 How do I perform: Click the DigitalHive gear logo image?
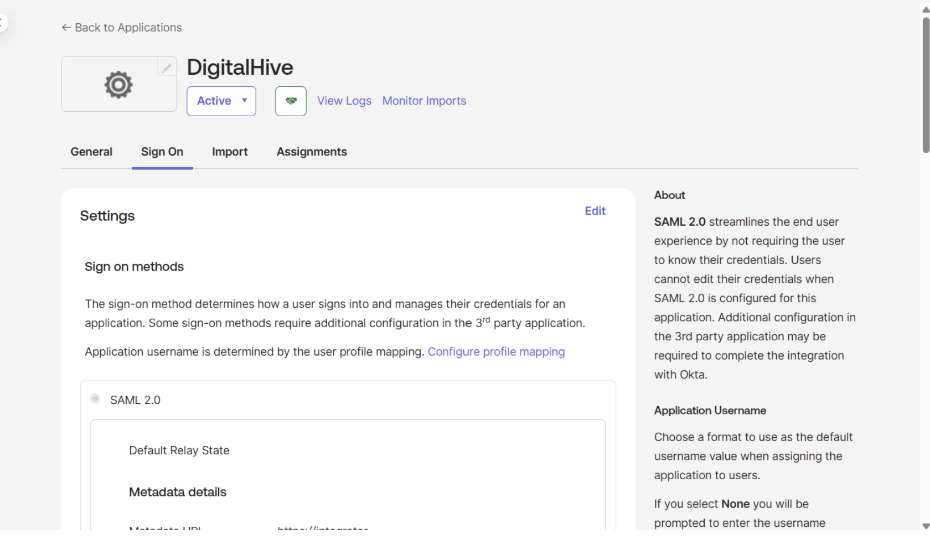(118, 85)
